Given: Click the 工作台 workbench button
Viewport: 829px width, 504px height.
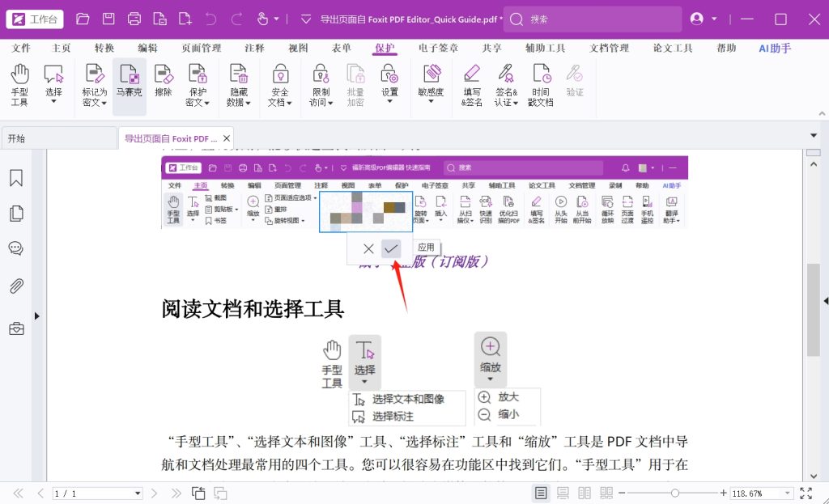Looking at the screenshot, I should click(35, 19).
